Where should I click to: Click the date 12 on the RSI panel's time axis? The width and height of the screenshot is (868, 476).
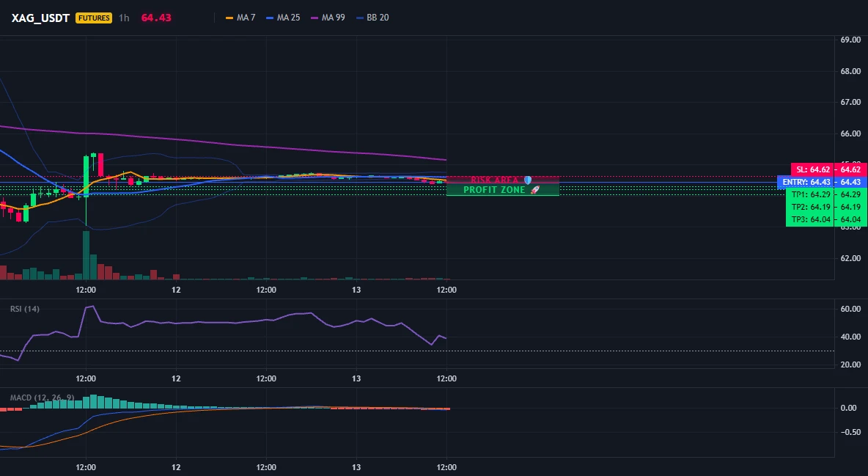pyautogui.click(x=175, y=378)
